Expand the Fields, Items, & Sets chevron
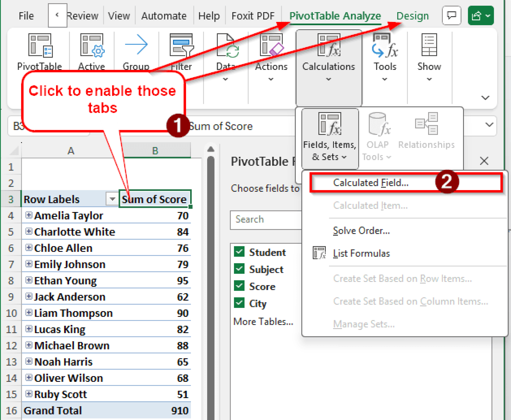The height and width of the screenshot is (420, 511). click(x=345, y=157)
